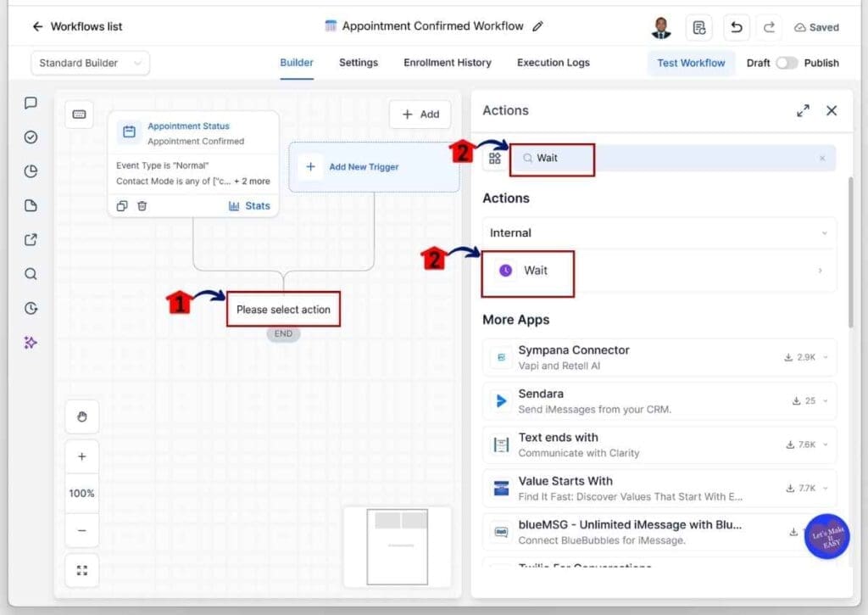
Task: Expand the Actions panel to fullscreen
Action: click(803, 111)
